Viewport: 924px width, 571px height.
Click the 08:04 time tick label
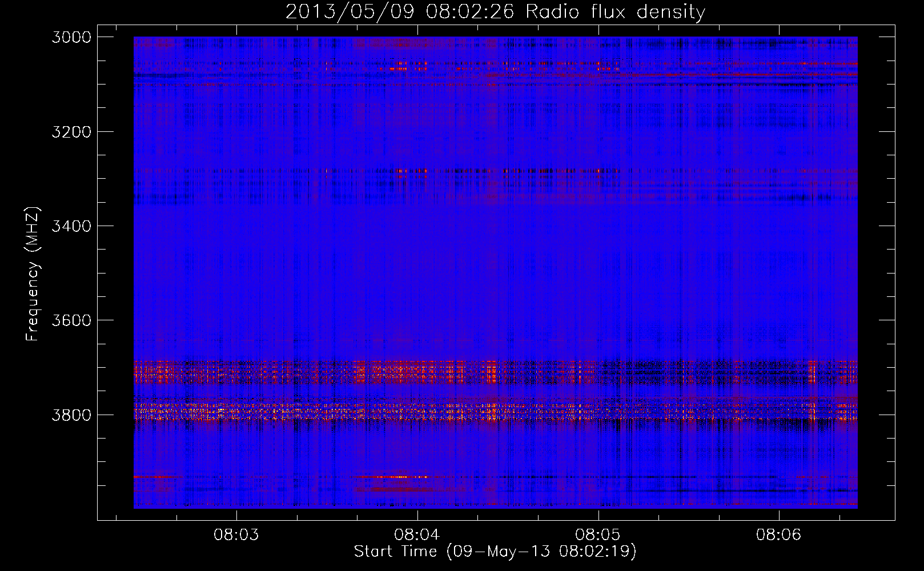pyautogui.click(x=417, y=535)
